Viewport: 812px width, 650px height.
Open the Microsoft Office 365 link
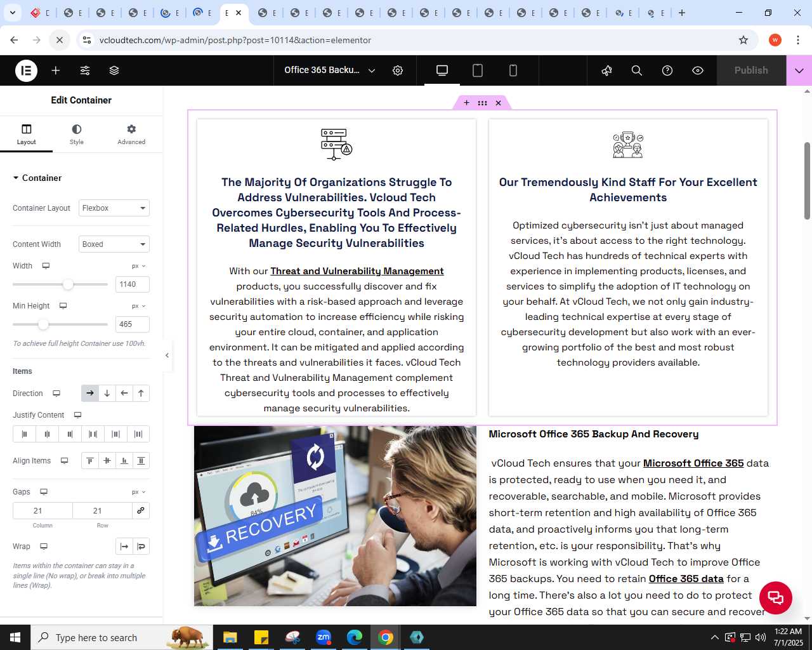coord(693,463)
